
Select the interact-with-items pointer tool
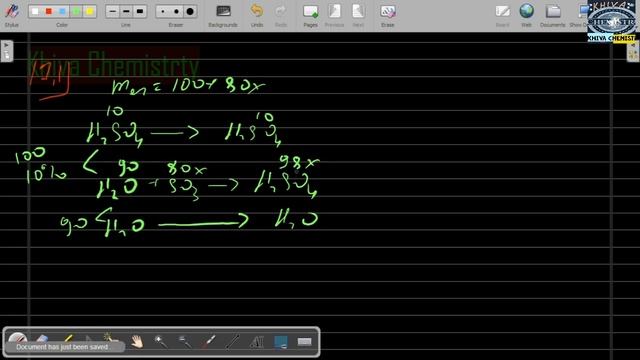(110, 340)
